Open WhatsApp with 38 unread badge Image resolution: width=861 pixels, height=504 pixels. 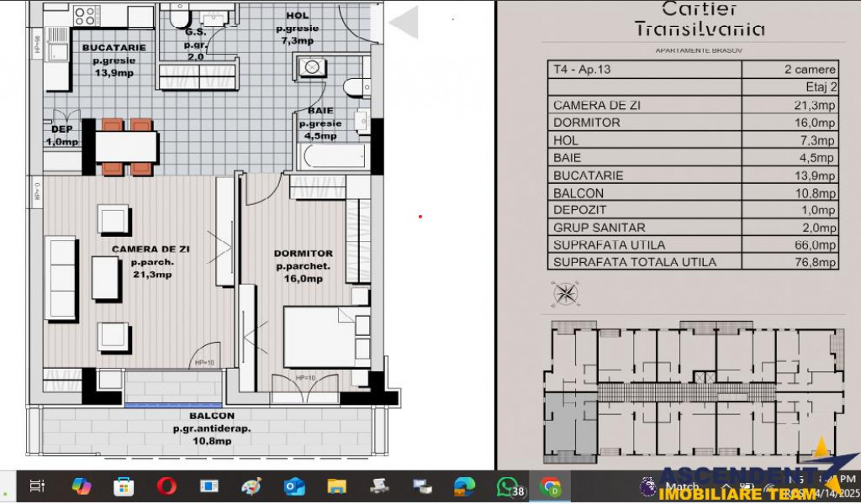[507, 486]
